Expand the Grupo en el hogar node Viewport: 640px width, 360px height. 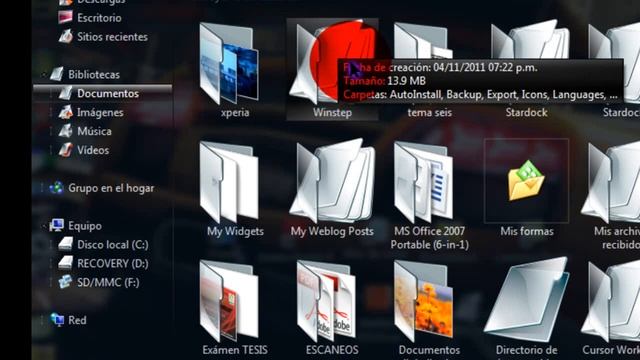point(43,188)
